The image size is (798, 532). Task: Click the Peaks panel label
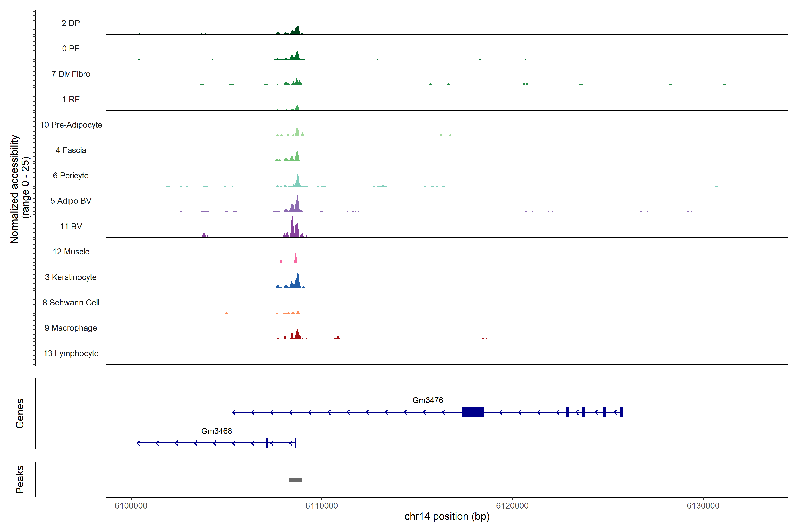coord(20,479)
